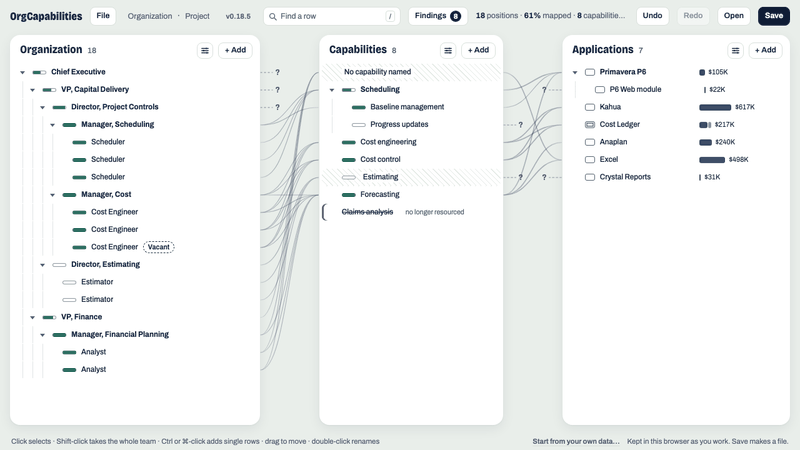
Task: Click the Anaplan box icon
Action: pyautogui.click(x=590, y=142)
